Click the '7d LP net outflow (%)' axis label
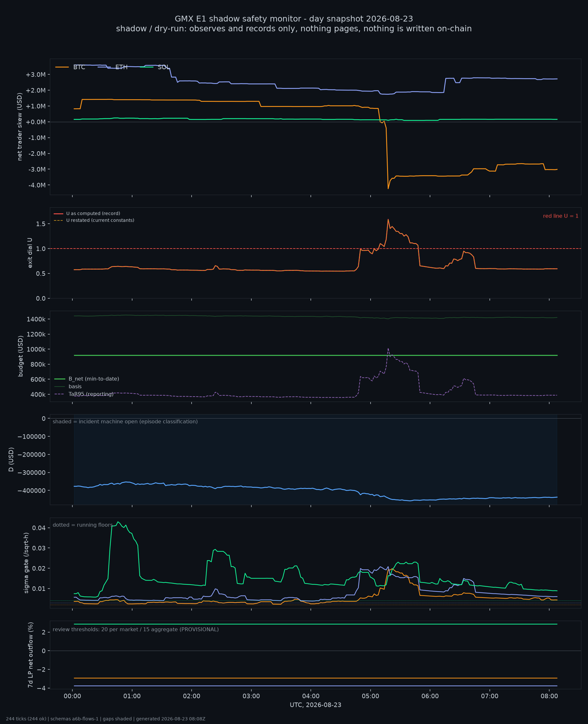Viewport: 588px width, 724px height. coord(30,655)
